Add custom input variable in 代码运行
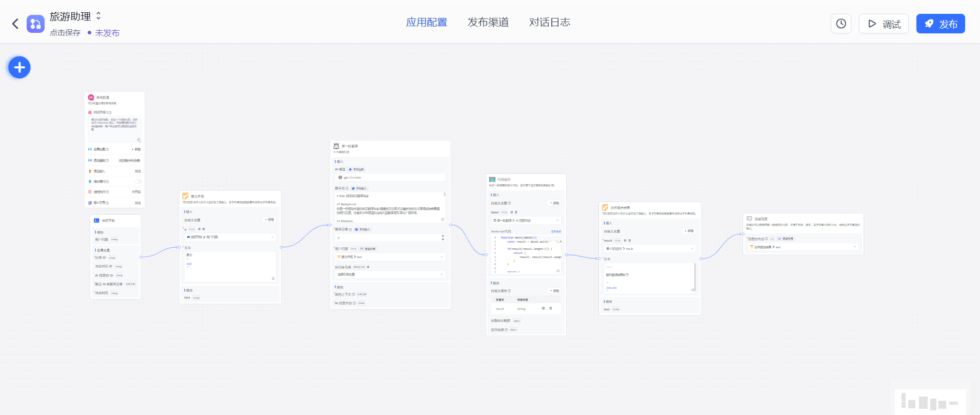 pos(554,203)
